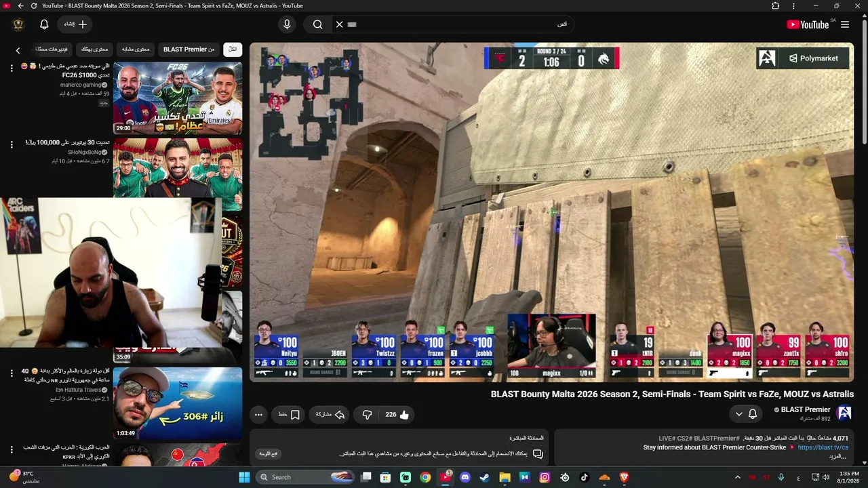Open FC26 $1000 challenge video thumbnail
Viewport: 868px width, 488px height.
(178, 98)
